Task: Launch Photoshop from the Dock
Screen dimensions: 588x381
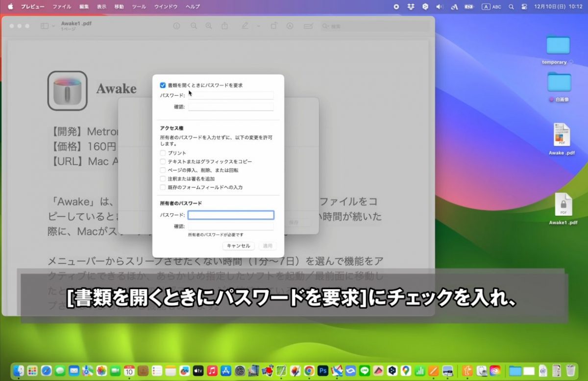Action: tap(323, 371)
